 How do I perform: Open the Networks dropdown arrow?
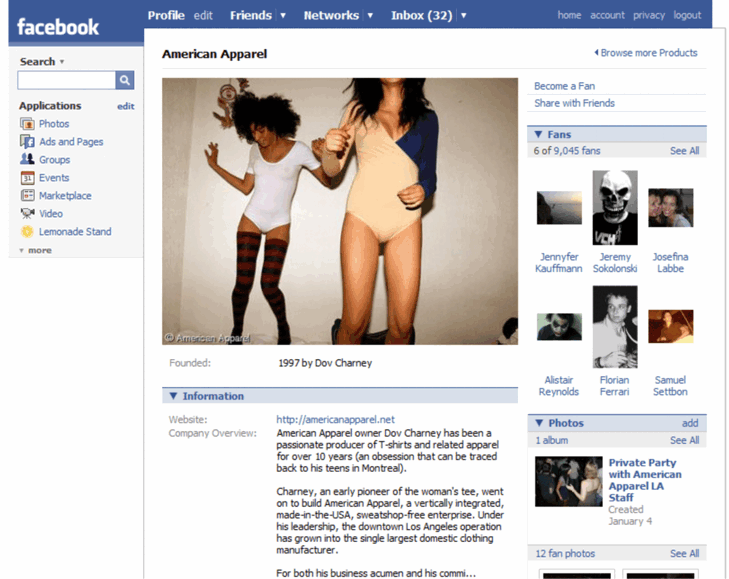click(370, 15)
